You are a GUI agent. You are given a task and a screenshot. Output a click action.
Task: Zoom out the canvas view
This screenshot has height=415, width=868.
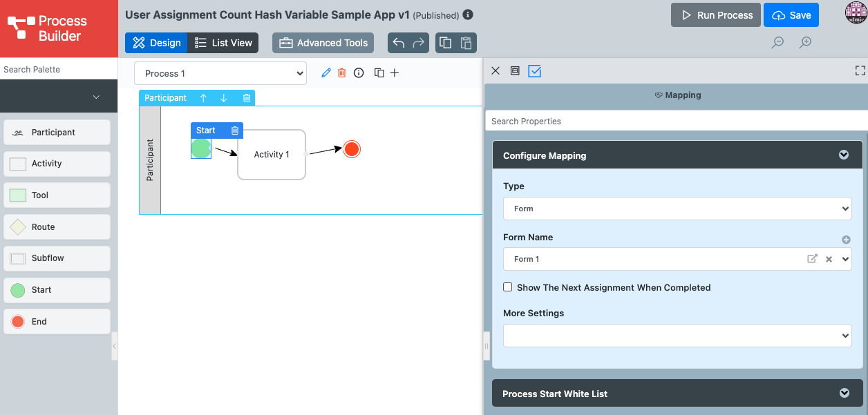777,43
